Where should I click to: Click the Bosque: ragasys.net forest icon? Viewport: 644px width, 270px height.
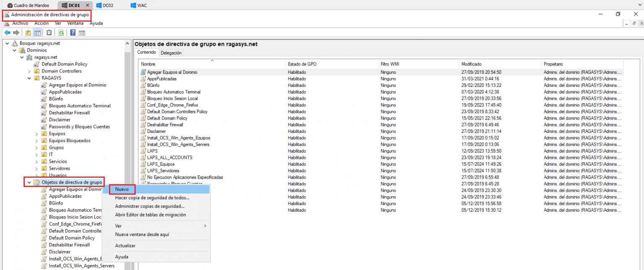point(15,43)
